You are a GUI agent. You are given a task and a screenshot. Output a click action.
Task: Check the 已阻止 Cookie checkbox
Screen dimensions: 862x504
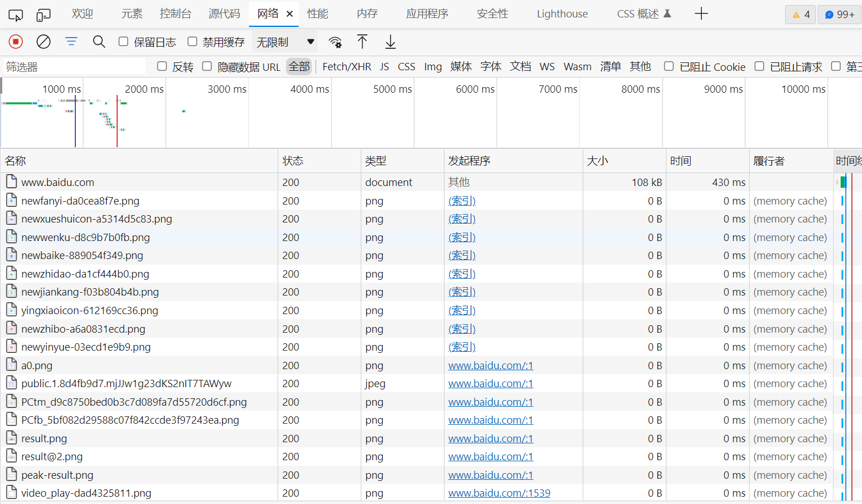(669, 66)
